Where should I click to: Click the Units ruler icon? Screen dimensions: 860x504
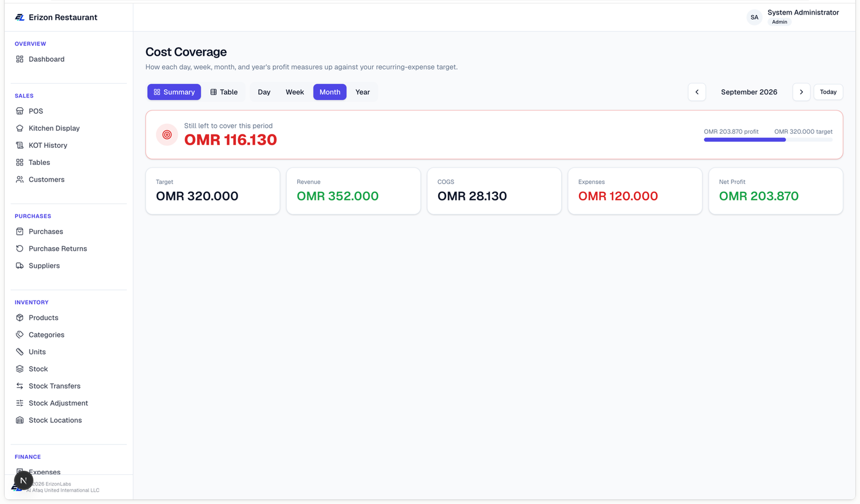coord(20,352)
